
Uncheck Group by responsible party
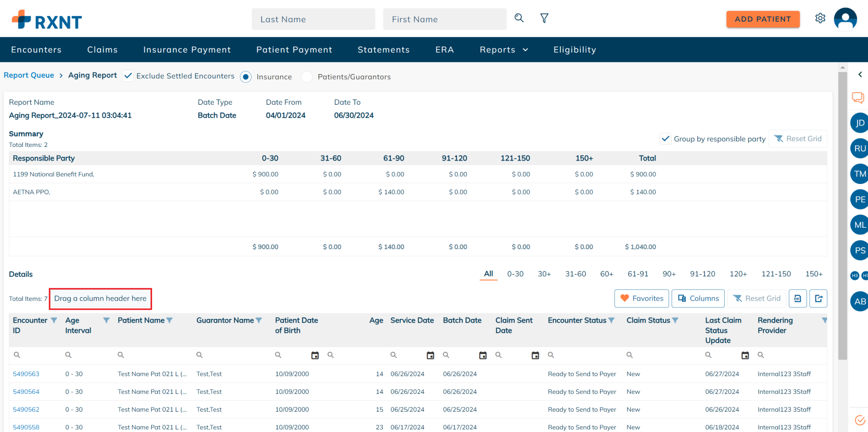pos(665,139)
